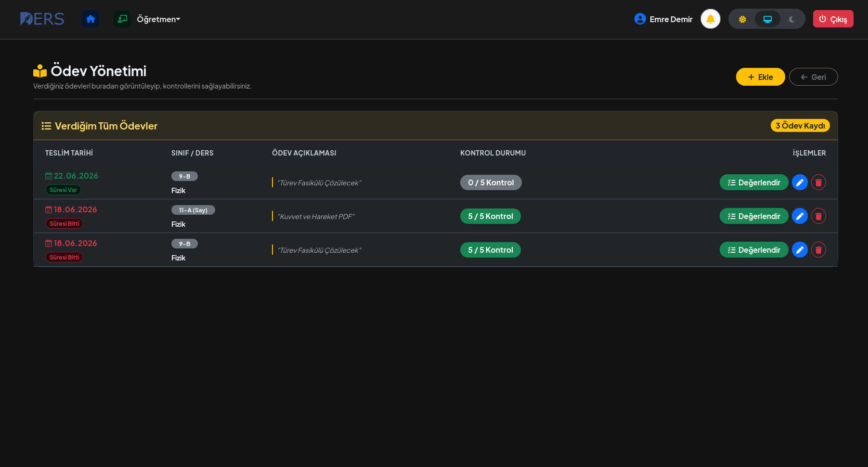Evaluate the 11-A (Say) homework with Değerlendir
The height and width of the screenshot is (467, 868).
click(754, 216)
